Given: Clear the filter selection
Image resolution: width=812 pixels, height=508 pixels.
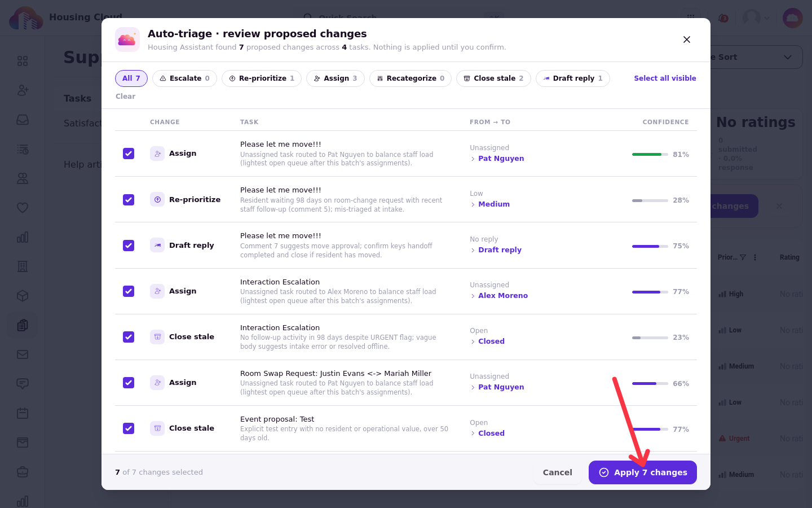Looking at the screenshot, I should 125,97.
